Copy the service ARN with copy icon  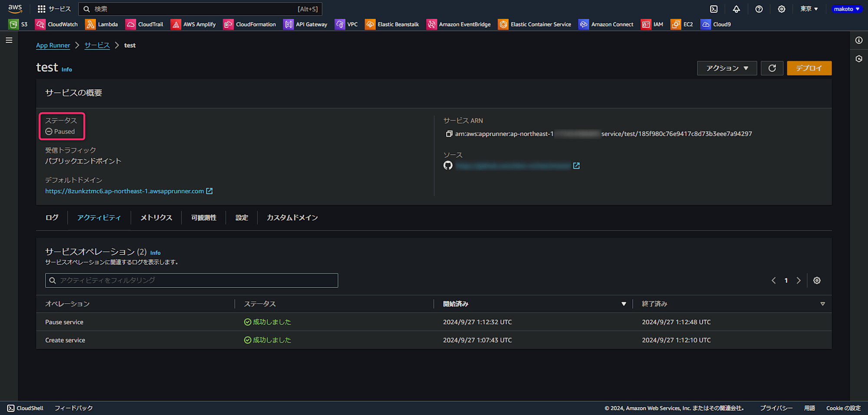449,134
